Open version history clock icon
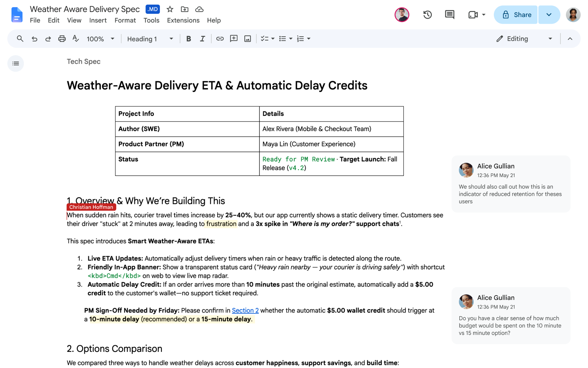588x368 pixels. pos(428,15)
